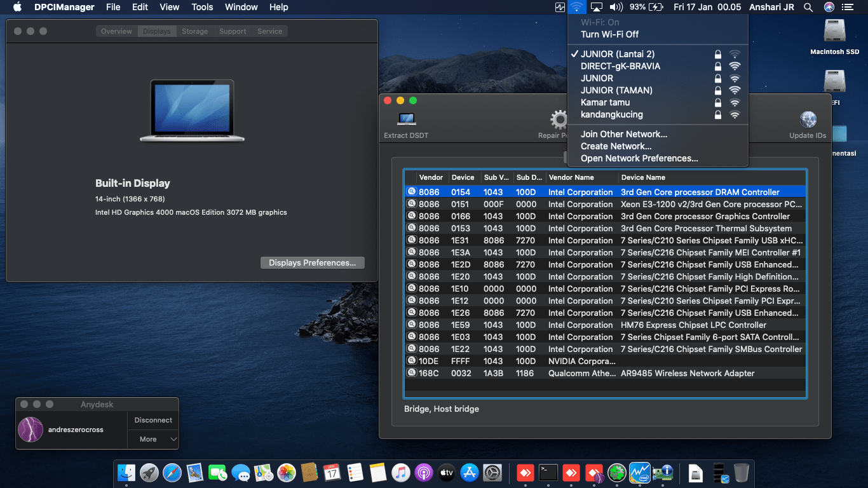
Task: Turn Wi-Fi Off from the menu
Action: 609,34
